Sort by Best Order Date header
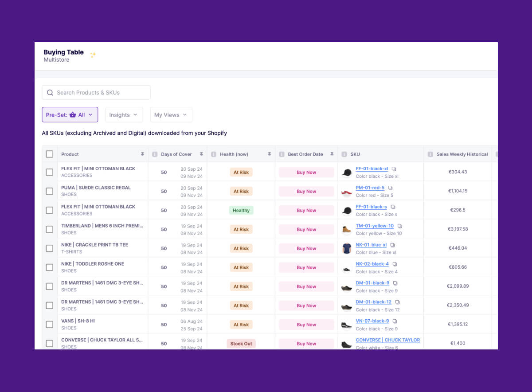532x392 pixels. tap(305, 154)
